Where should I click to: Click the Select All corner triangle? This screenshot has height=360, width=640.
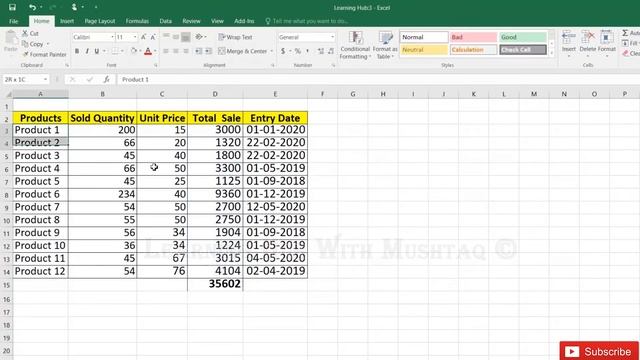pyautogui.click(x=8, y=94)
